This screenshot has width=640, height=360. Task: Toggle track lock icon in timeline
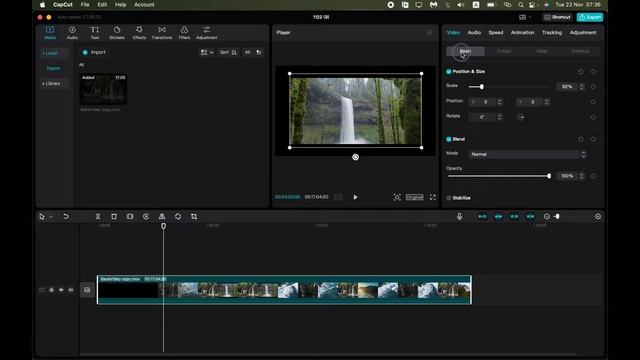click(x=51, y=290)
